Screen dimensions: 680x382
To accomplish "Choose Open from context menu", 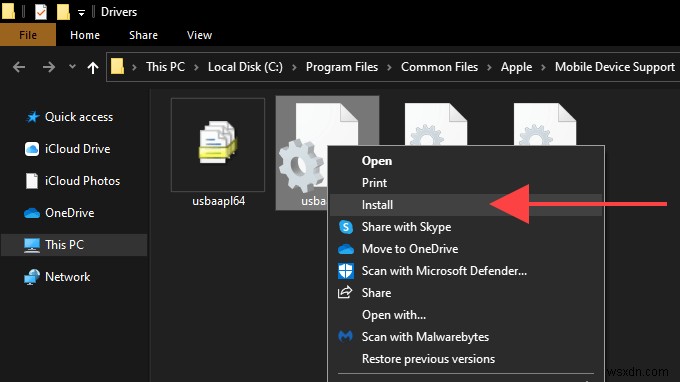I will pyautogui.click(x=466, y=161).
